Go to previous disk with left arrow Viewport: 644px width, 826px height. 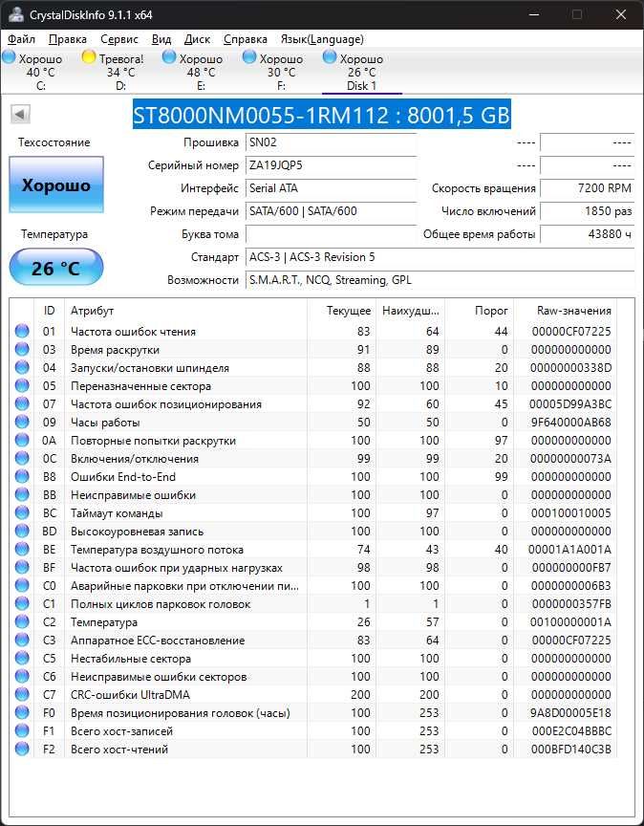(20, 114)
